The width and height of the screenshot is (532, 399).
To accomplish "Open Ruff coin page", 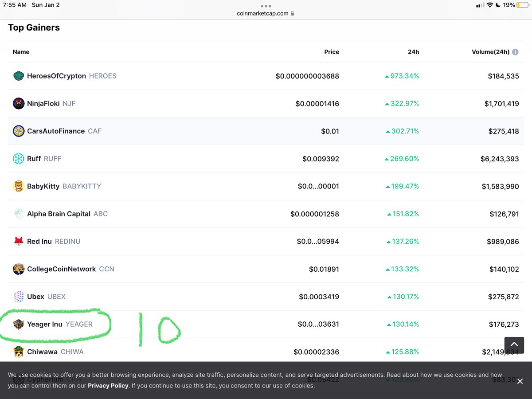I will pyautogui.click(x=34, y=159).
